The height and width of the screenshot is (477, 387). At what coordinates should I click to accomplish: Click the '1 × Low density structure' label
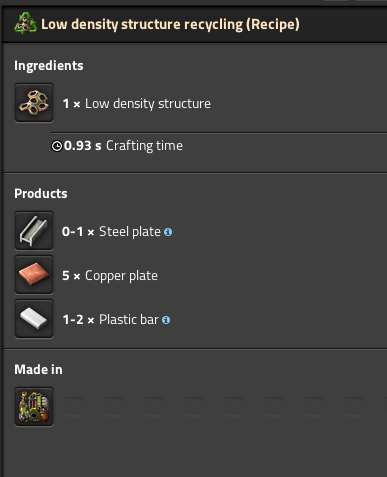[x=137, y=104]
